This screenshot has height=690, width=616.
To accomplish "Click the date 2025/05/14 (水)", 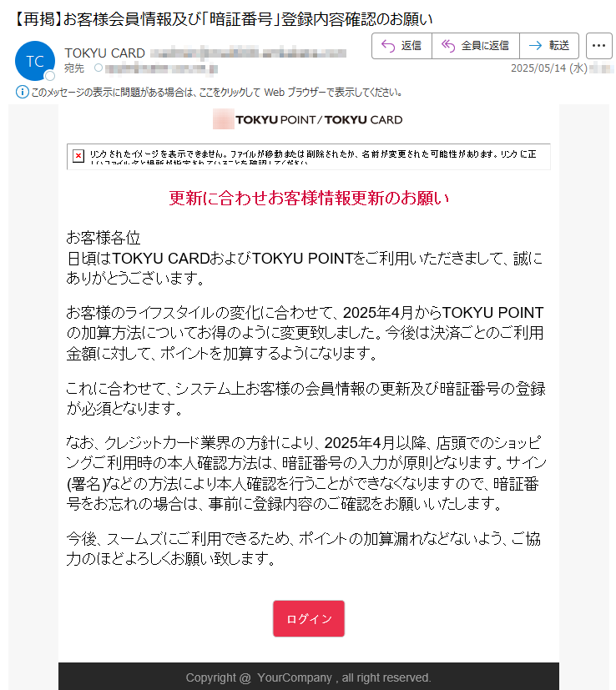I will coord(548,68).
